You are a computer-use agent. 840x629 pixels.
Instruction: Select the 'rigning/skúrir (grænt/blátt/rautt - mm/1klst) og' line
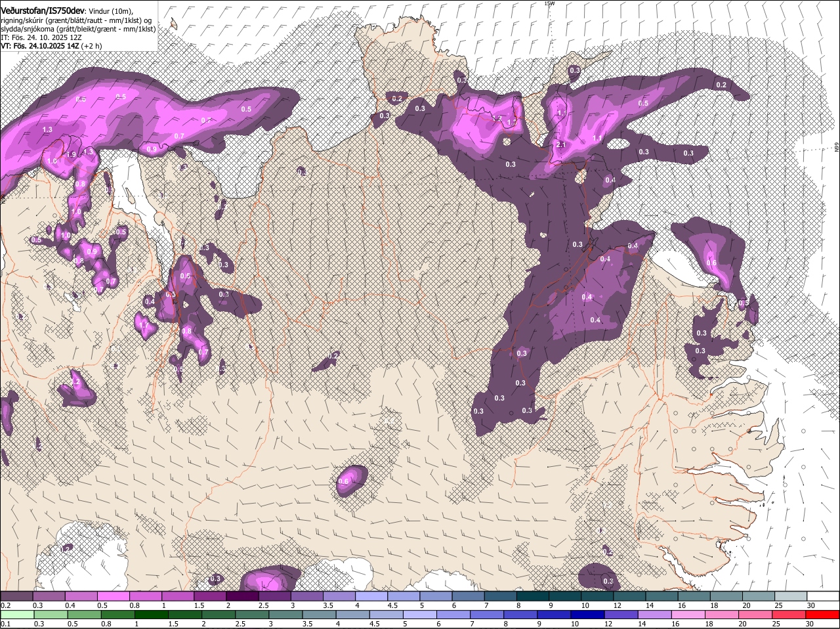pyautogui.click(x=77, y=20)
